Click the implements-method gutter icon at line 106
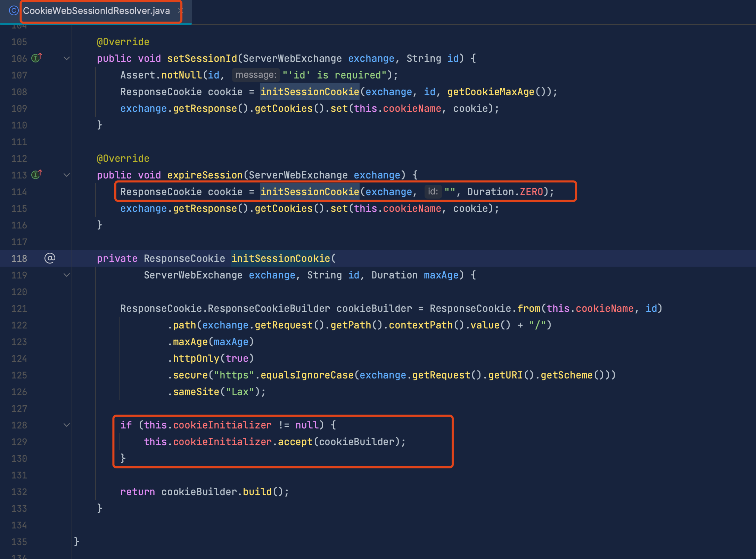 click(x=36, y=58)
